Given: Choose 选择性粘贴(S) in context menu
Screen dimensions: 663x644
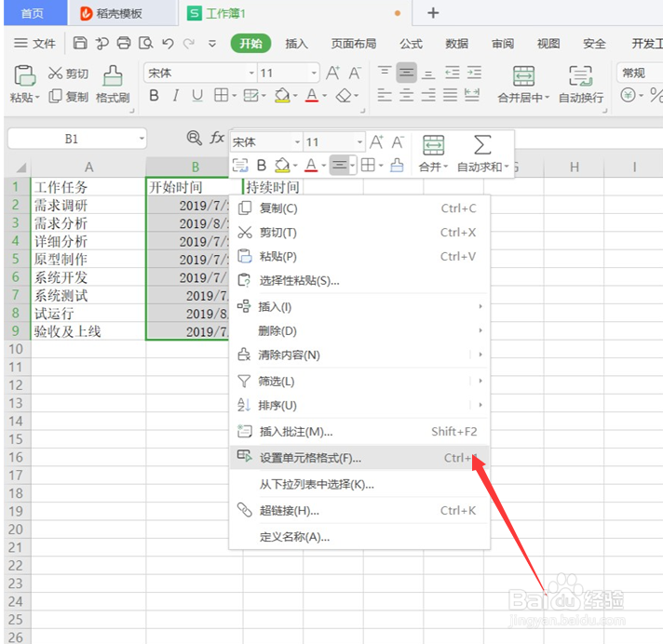Looking at the screenshot, I should [x=359, y=281].
